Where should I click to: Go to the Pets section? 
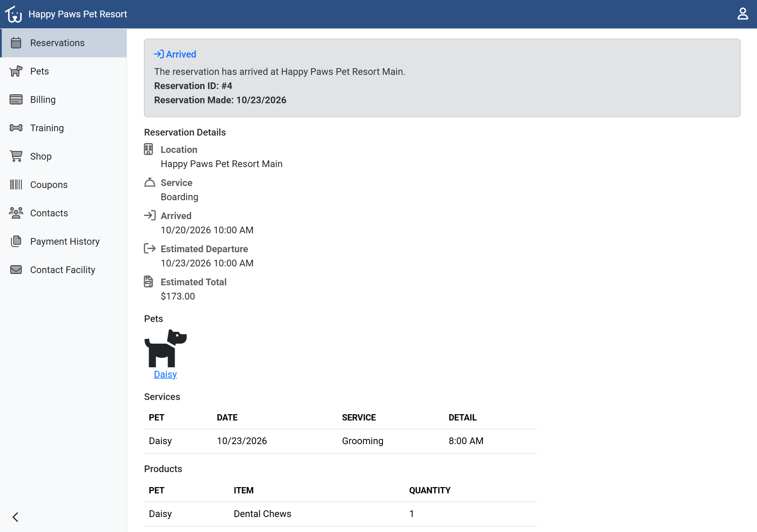(64, 71)
